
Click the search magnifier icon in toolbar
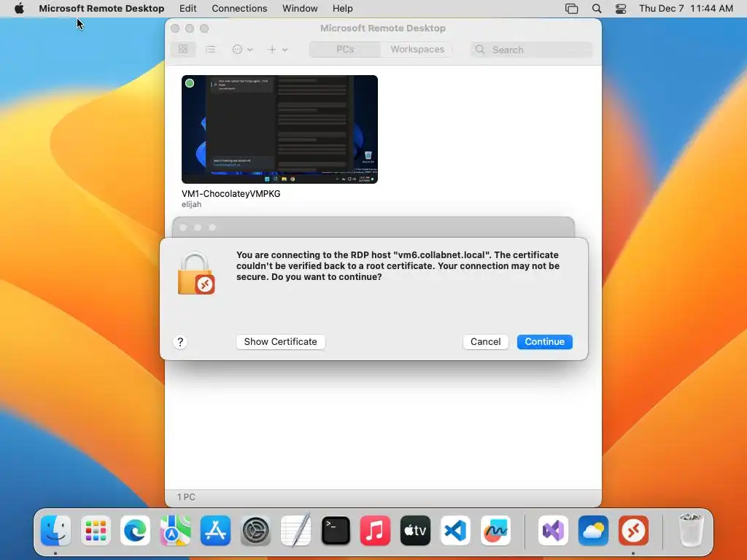tap(480, 50)
